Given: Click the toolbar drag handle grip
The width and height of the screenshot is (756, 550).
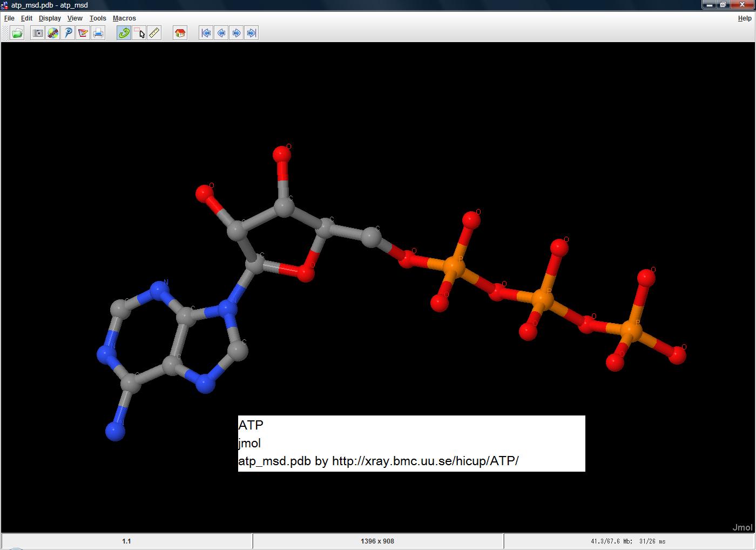Looking at the screenshot, I should click(4, 33).
